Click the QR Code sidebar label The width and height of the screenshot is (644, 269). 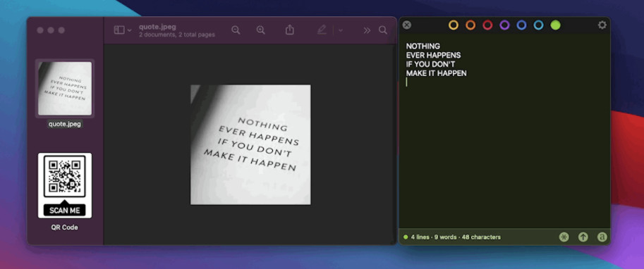pos(64,227)
